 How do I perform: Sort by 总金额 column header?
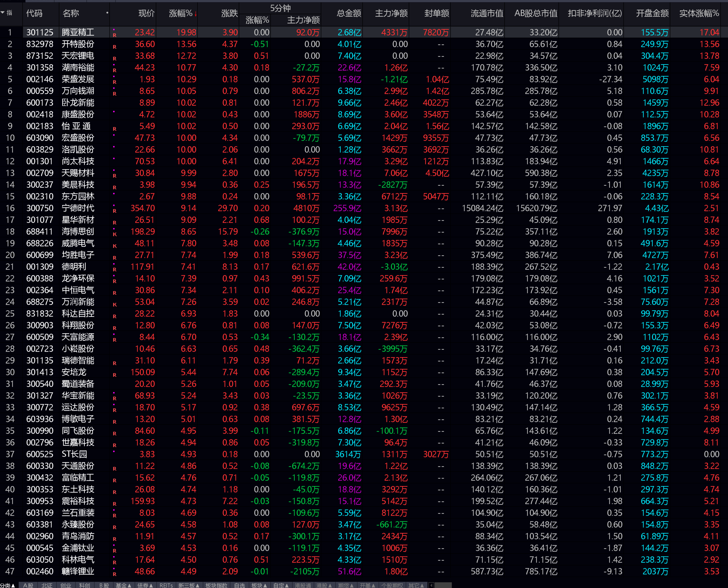[x=349, y=13]
